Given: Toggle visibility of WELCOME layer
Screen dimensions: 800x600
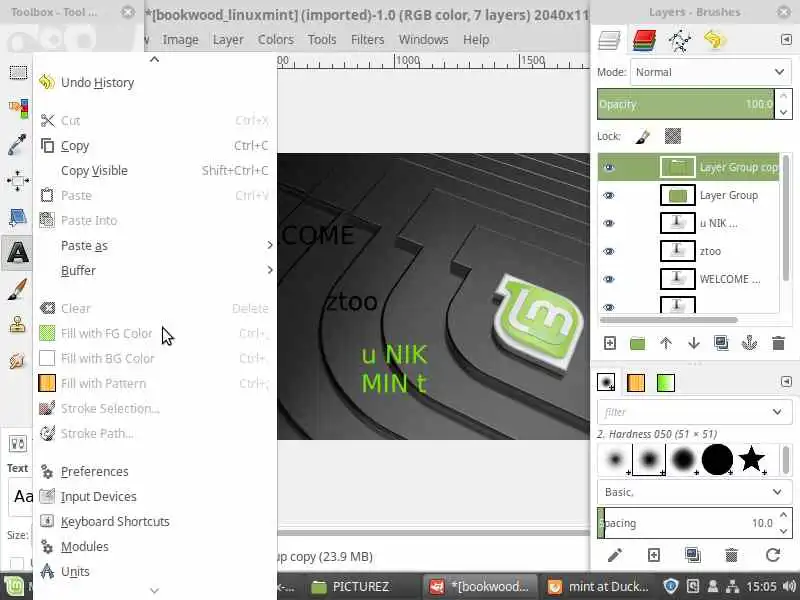Looking at the screenshot, I should click(609, 280).
